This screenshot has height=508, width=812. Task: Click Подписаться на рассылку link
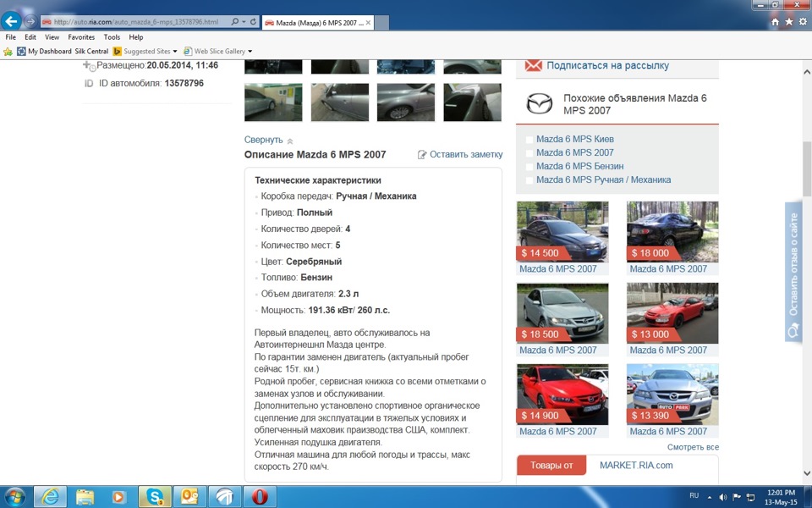[607, 66]
